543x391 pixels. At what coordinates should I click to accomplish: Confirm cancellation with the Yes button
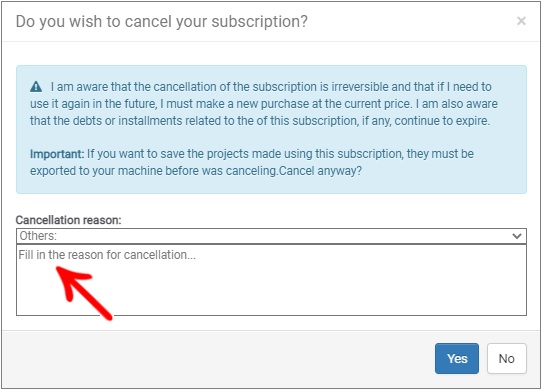(x=457, y=358)
